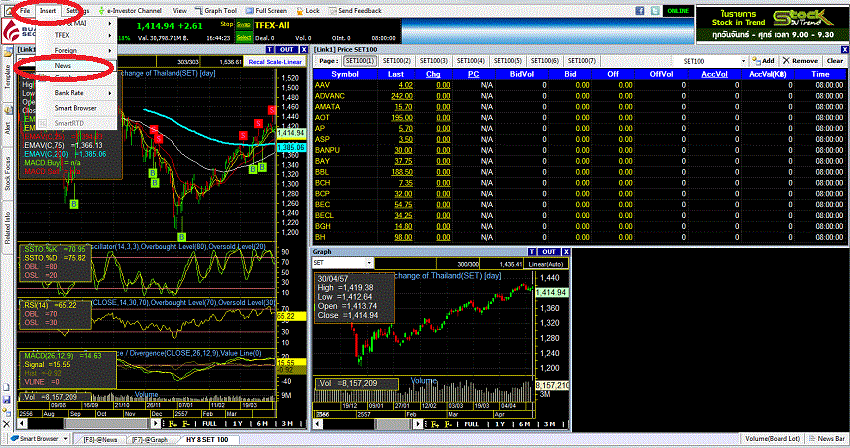
Task: Sort by the AccVol column header
Action: [x=714, y=74]
